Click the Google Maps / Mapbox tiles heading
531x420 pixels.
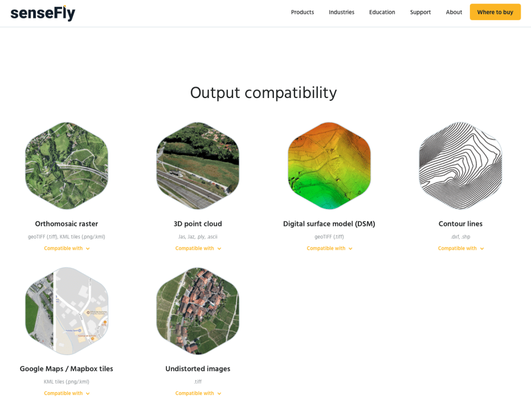point(66,369)
